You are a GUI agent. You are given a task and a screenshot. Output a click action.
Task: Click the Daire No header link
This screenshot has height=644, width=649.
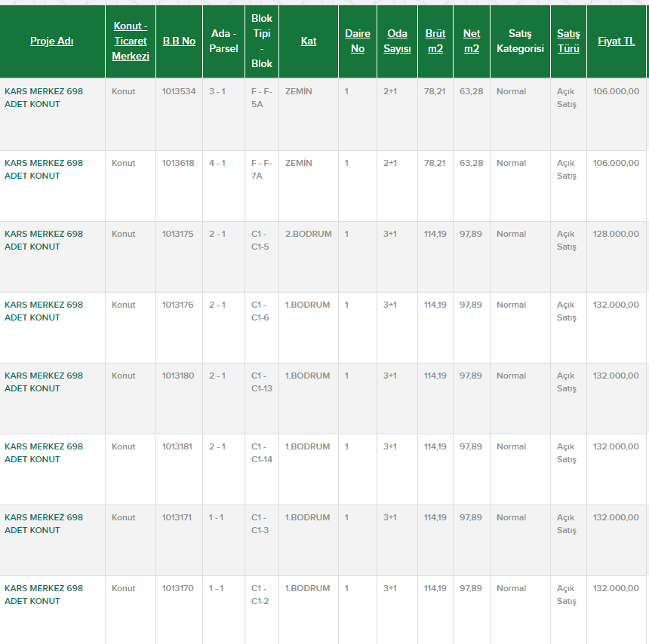pyautogui.click(x=358, y=41)
